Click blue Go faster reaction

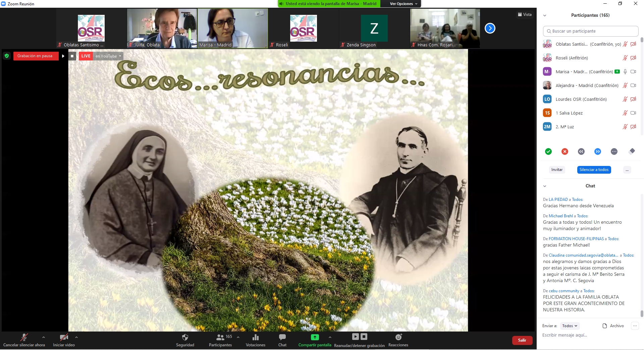coord(598,151)
